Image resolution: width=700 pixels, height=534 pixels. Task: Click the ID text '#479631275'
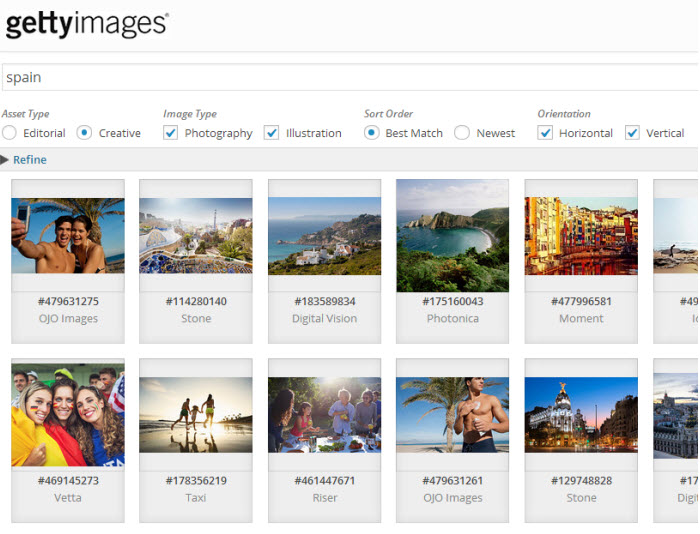click(x=68, y=301)
